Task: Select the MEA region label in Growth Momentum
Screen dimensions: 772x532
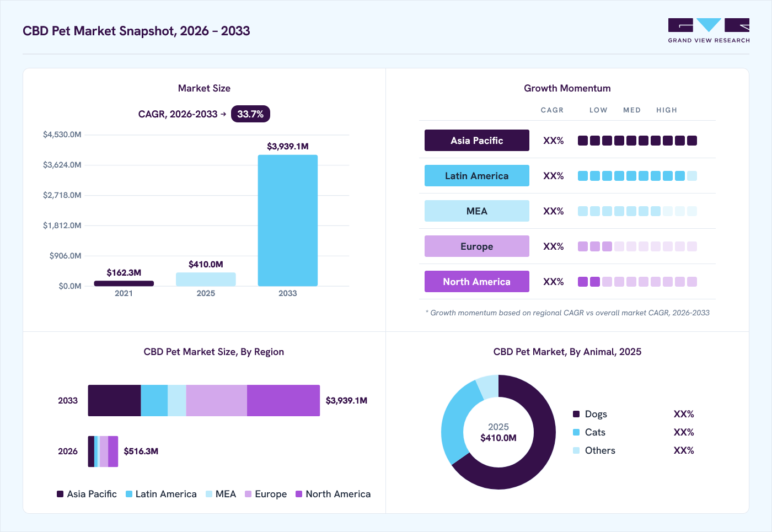Action: pyautogui.click(x=477, y=211)
